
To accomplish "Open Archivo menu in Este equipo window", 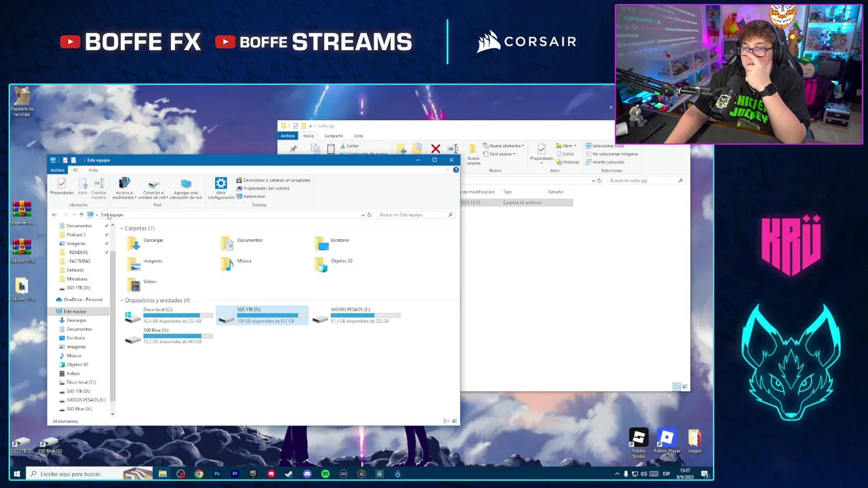I will (58, 170).
